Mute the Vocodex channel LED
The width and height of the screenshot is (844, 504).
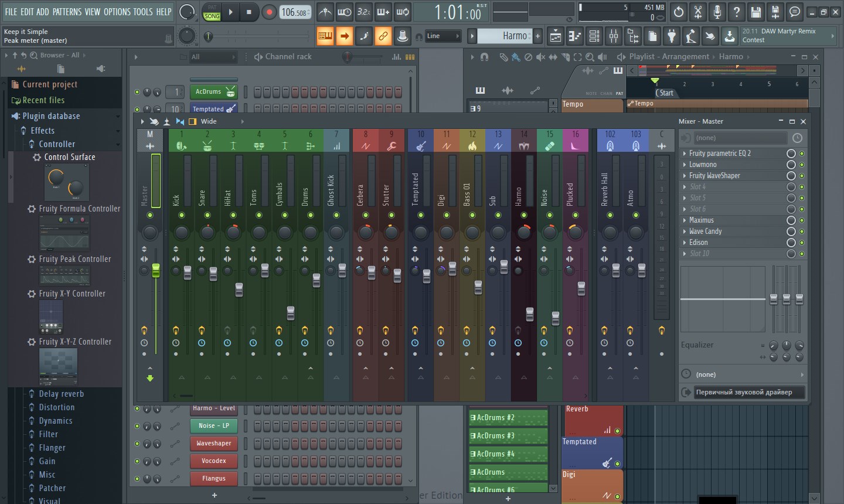pyautogui.click(x=137, y=461)
